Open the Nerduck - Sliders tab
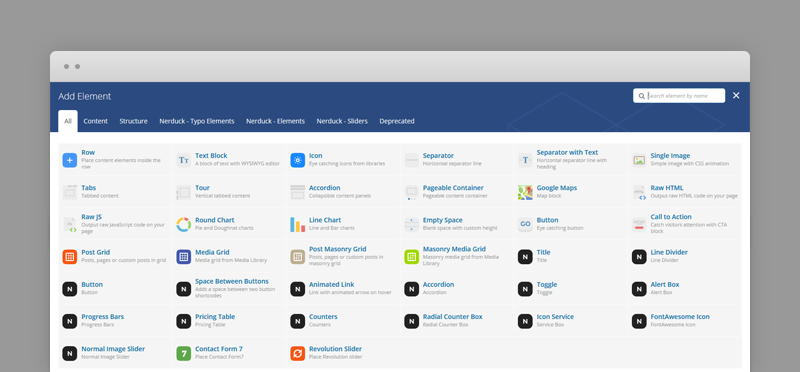This screenshot has height=372, width=800. click(342, 121)
